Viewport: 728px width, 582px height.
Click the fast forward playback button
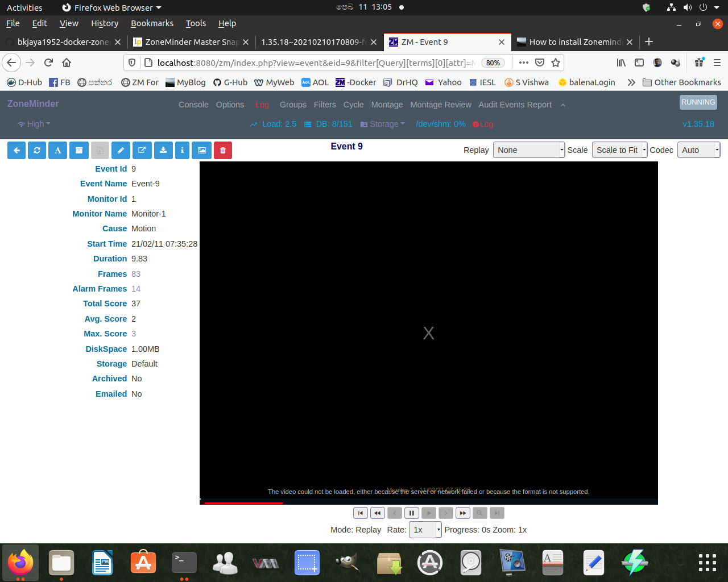point(463,513)
